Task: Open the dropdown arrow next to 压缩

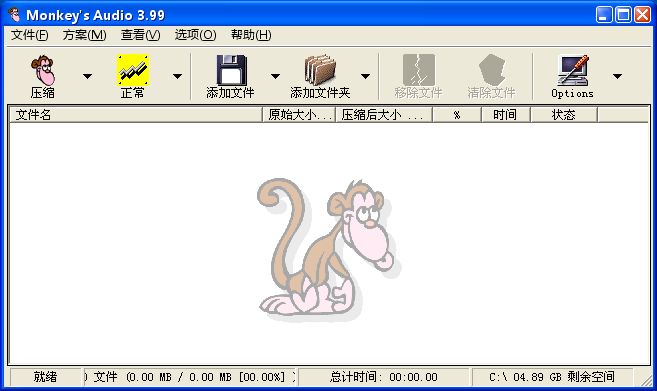Action: (x=87, y=76)
